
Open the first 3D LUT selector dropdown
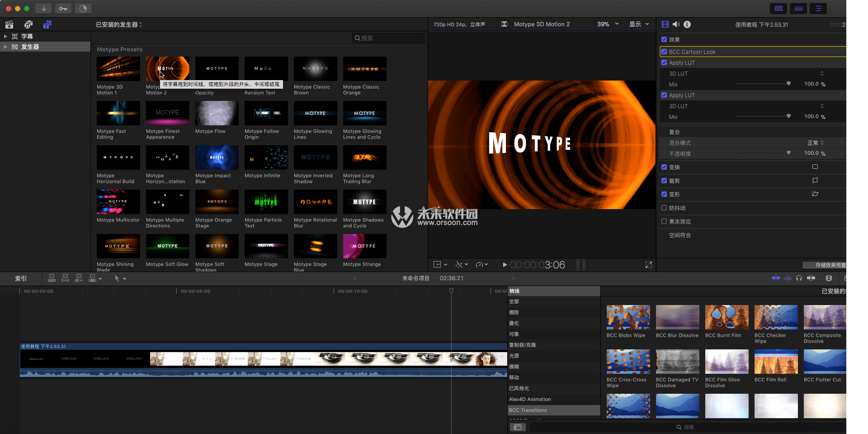point(822,73)
